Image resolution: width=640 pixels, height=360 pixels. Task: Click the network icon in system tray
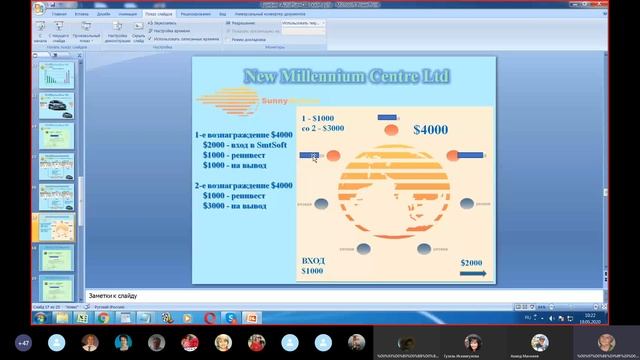tap(570, 318)
